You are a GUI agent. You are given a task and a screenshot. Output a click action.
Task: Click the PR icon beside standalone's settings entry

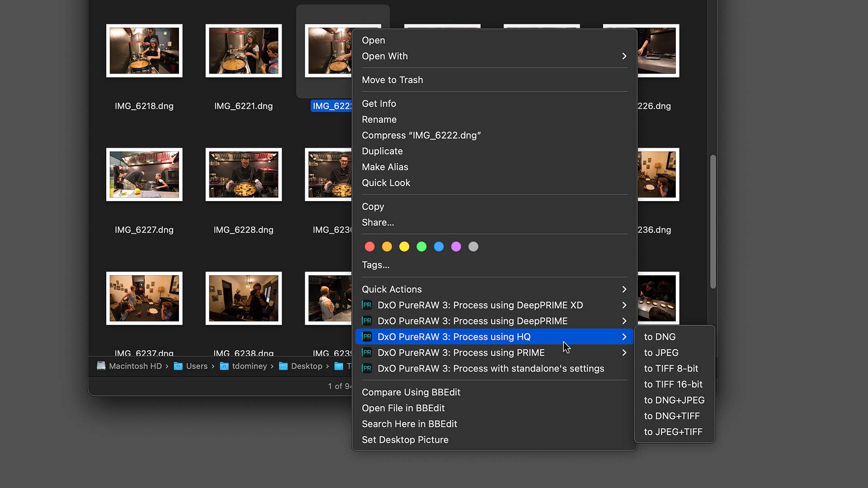pyautogui.click(x=367, y=368)
